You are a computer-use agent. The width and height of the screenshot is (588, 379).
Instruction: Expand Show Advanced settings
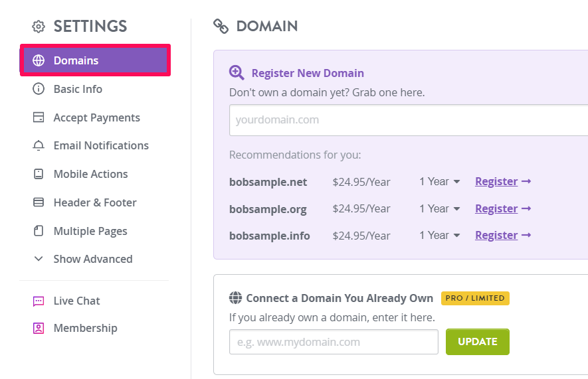[x=92, y=259]
